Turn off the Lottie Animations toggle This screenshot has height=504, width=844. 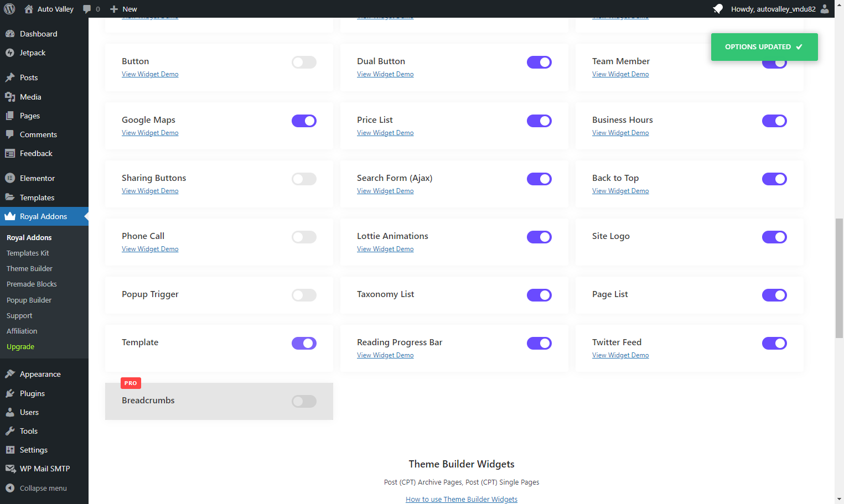(x=539, y=237)
